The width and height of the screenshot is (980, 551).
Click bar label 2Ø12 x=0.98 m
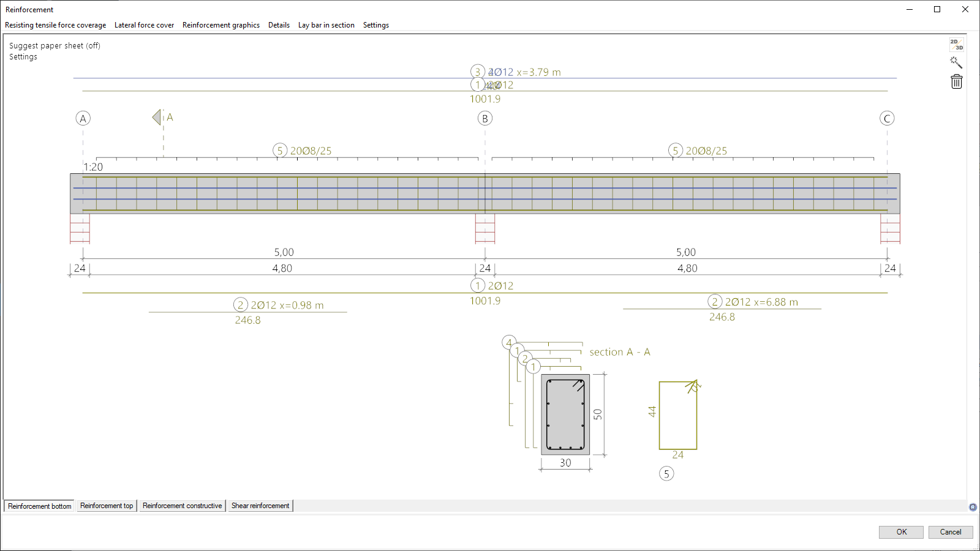287,305
